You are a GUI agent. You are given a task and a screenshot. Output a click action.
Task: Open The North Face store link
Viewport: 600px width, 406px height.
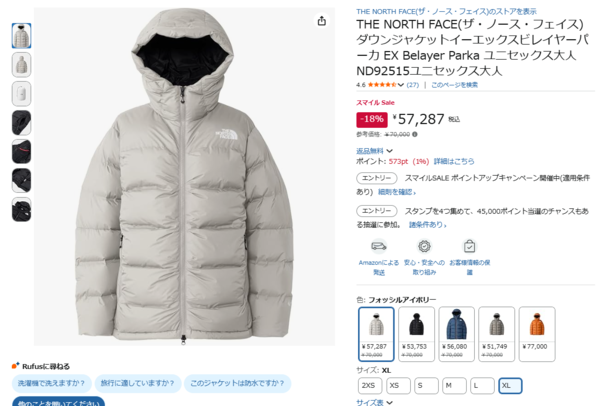(446, 11)
